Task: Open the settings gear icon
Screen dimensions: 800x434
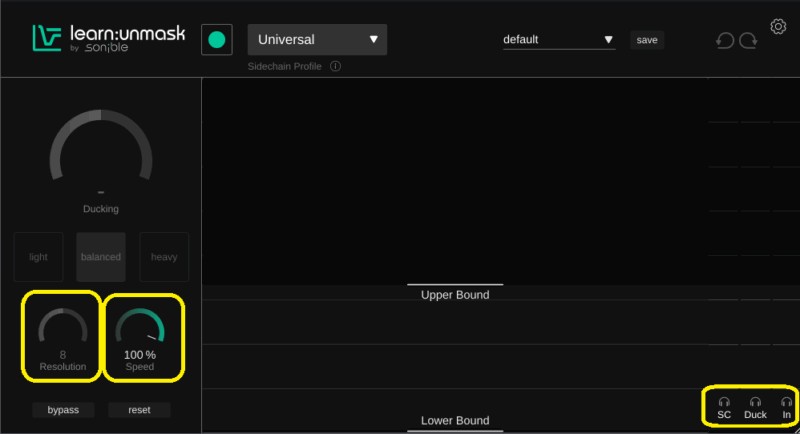Action: (x=778, y=26)
